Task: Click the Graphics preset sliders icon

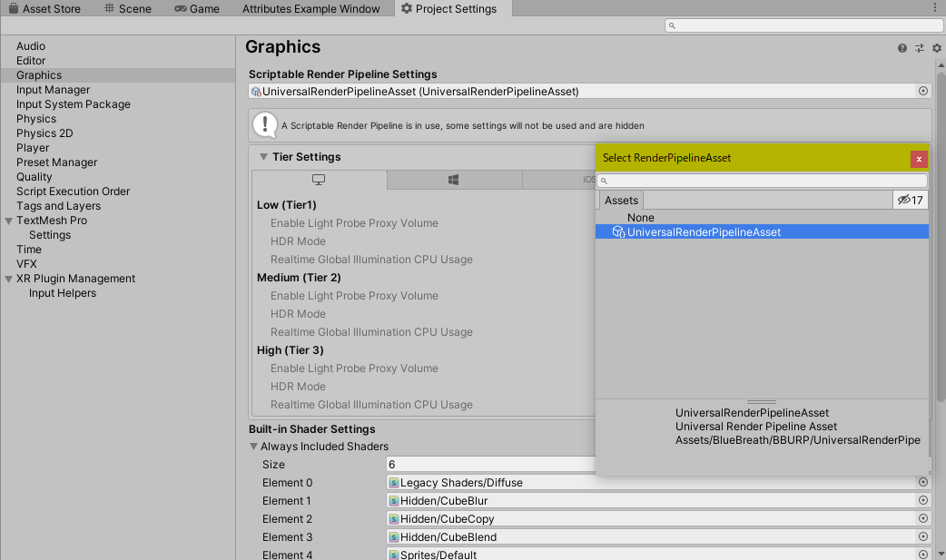Action: point(920,48)
